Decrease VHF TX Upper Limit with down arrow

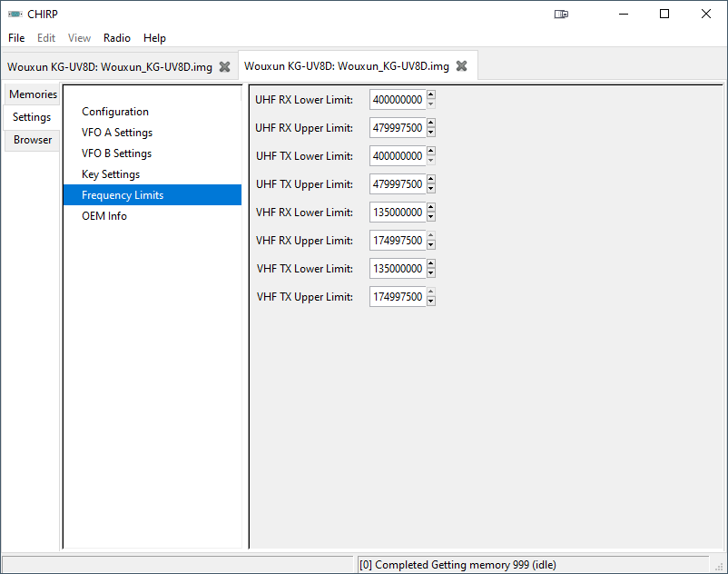(431, 302)
